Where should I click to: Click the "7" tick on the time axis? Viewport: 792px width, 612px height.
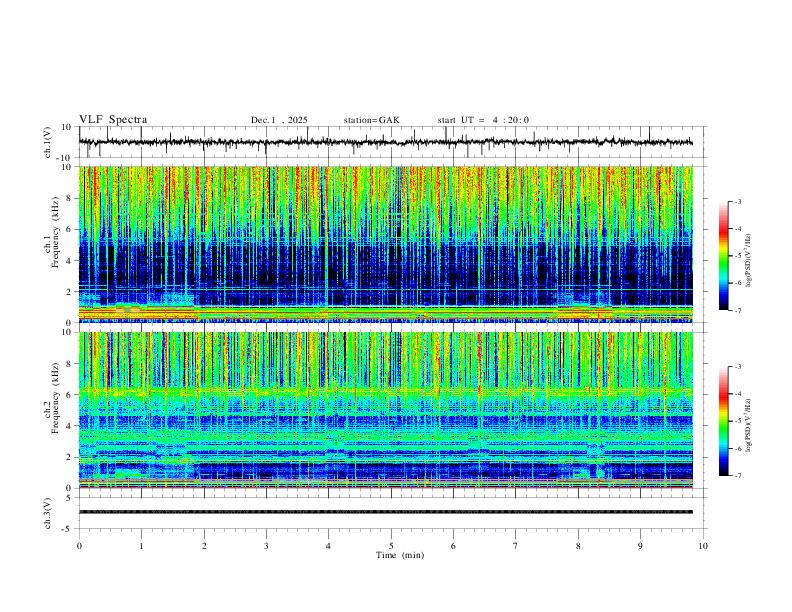[516, 546]
